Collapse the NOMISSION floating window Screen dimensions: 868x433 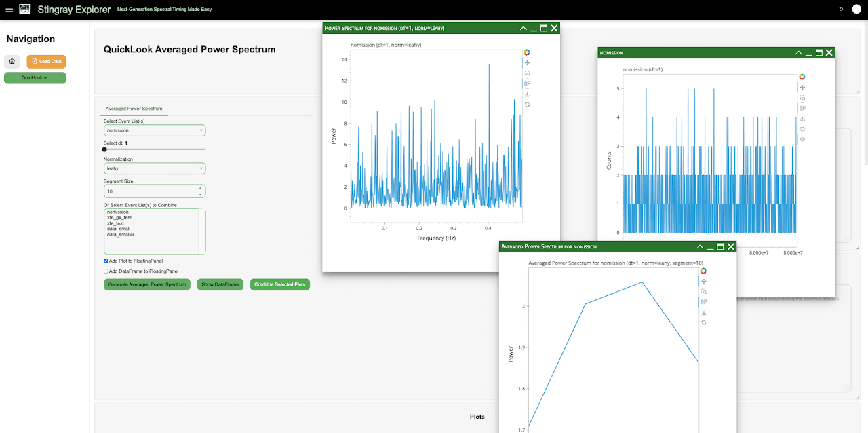[x=798, y=52]
